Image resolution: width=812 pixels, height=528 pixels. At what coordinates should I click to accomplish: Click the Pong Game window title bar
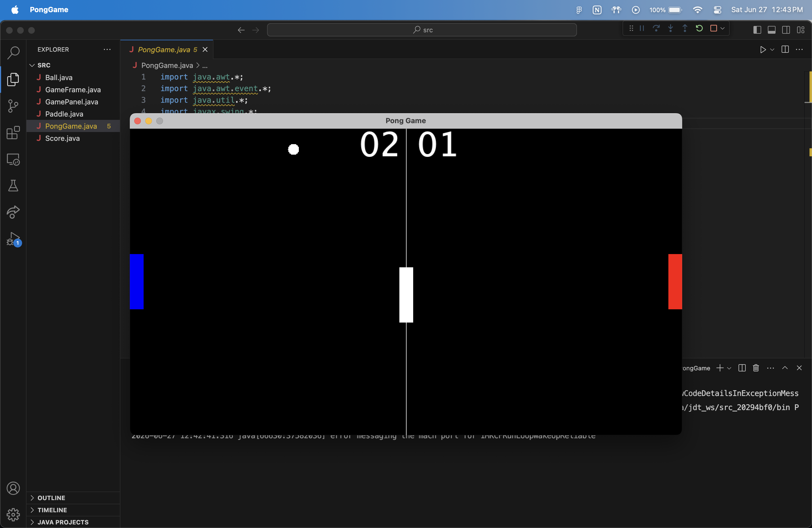[x=406, y=121]
